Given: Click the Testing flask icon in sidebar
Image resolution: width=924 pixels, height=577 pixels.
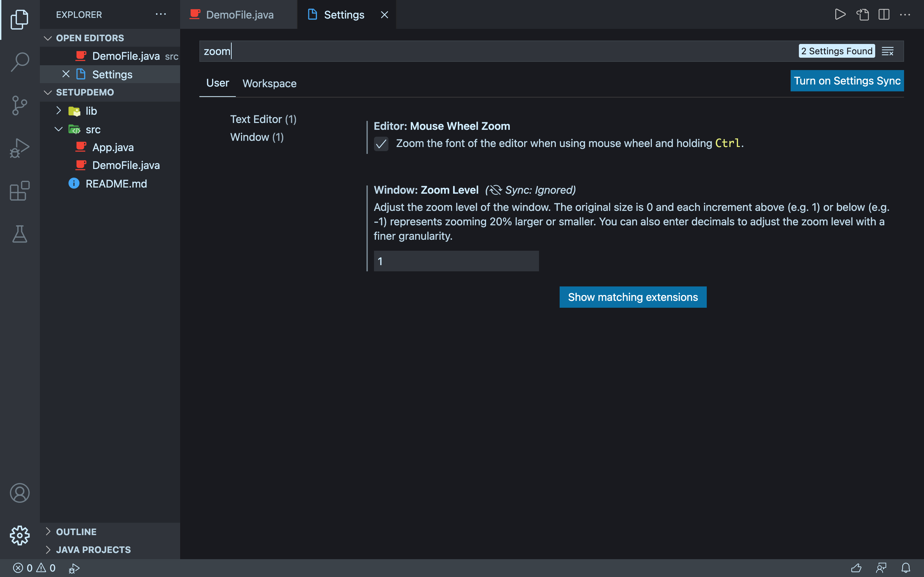Looking at the screenshot, I should [20, 235].
